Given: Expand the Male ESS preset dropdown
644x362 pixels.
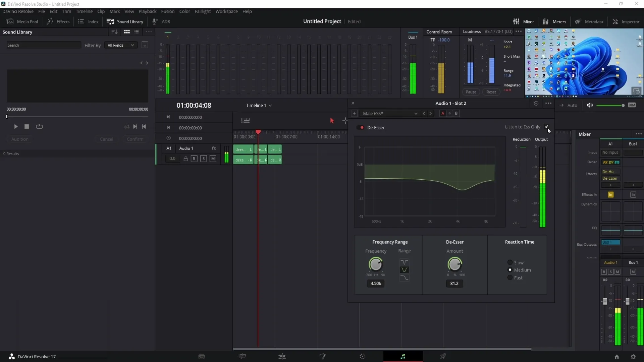Looking at the screenshot, I should pyautogui.click(x=415, y=113).
